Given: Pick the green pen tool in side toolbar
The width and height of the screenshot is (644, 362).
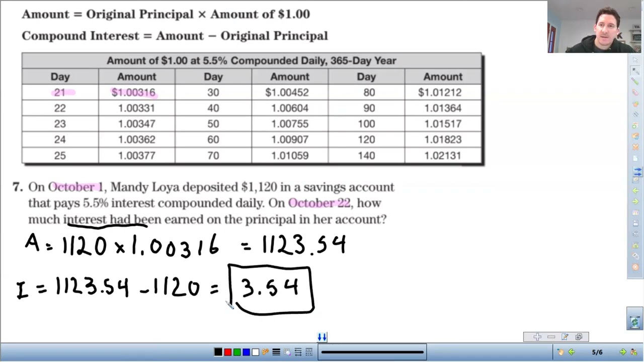Looking at the screenshot, I should (635, 81).
